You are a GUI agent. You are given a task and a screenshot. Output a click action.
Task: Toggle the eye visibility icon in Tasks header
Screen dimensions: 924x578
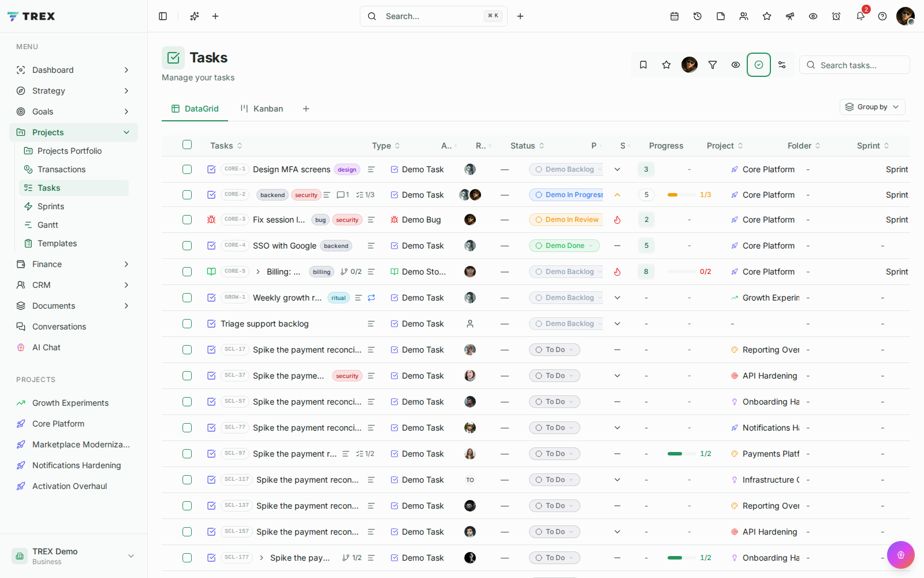pos(736,65)
